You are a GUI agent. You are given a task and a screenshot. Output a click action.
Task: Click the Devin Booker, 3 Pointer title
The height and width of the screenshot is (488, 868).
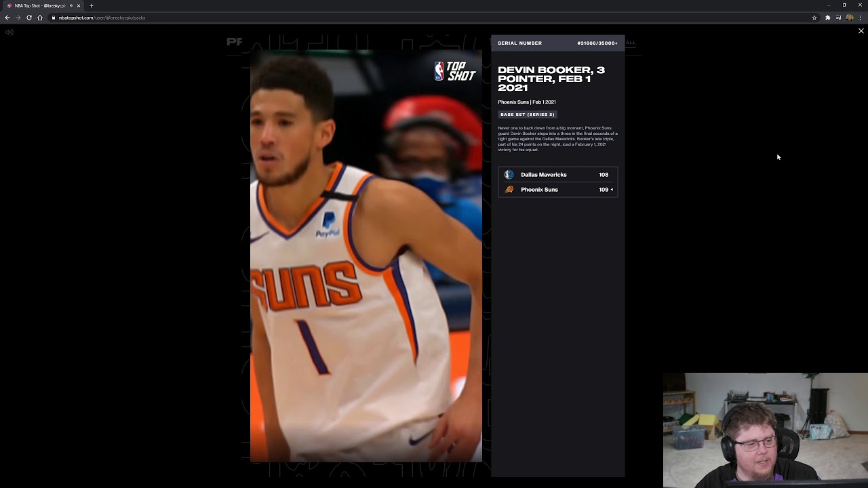click(x=551, y=79)
